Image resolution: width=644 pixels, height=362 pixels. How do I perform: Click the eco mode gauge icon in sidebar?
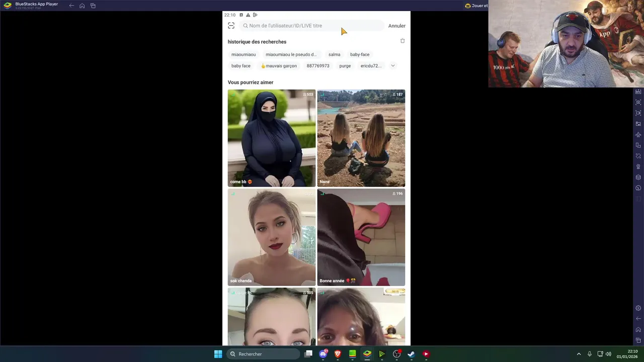coord(638,188)
